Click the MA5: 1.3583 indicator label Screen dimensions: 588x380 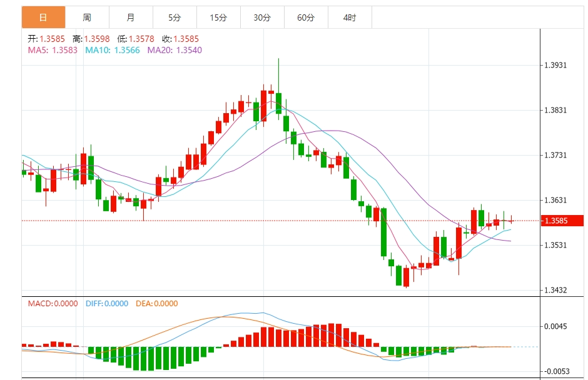pyautogui.click(x=53, y=50)
